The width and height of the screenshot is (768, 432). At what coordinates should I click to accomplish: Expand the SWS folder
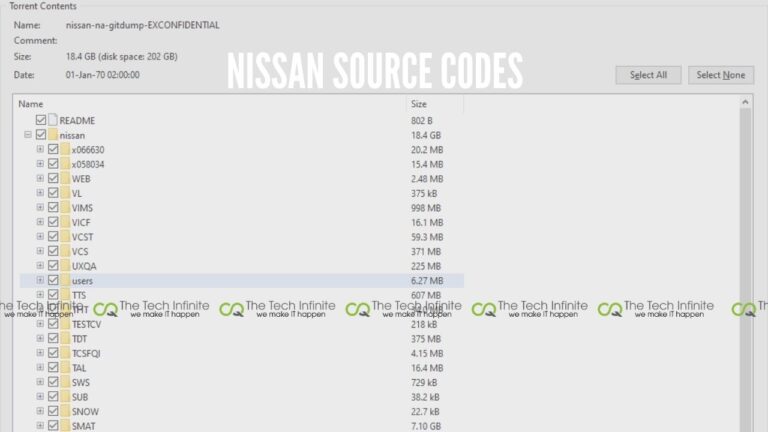coord(40,382)
